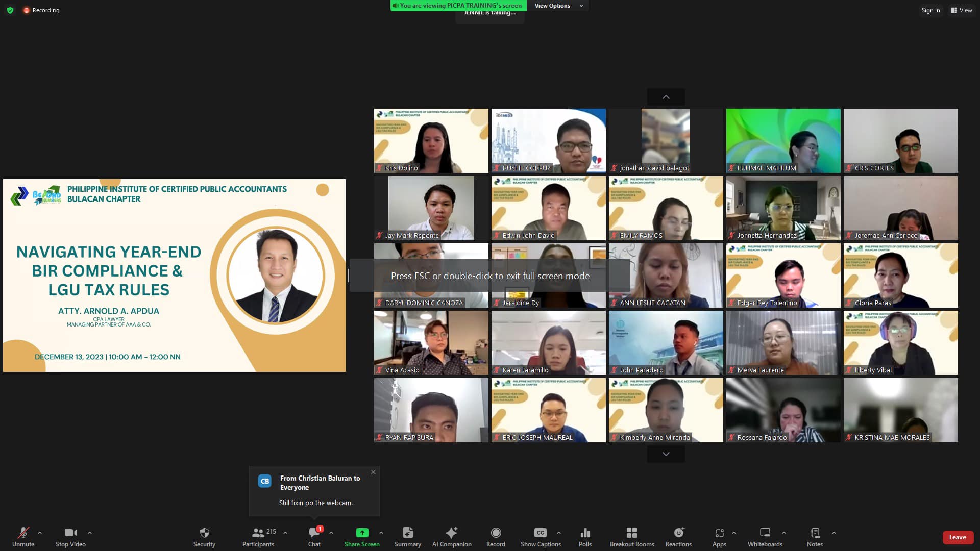
Task: Expand Apps options arrow
Action: pyautogui.click(x=734, y=533)
